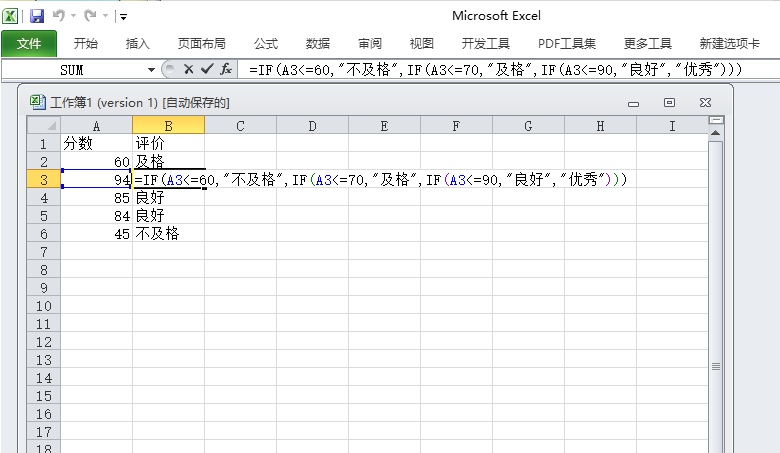Image resolution: width=780 pixels, height=453 pixels.
Task: Click the vertical scrollbar thumb
Action: tap(716, 297)
